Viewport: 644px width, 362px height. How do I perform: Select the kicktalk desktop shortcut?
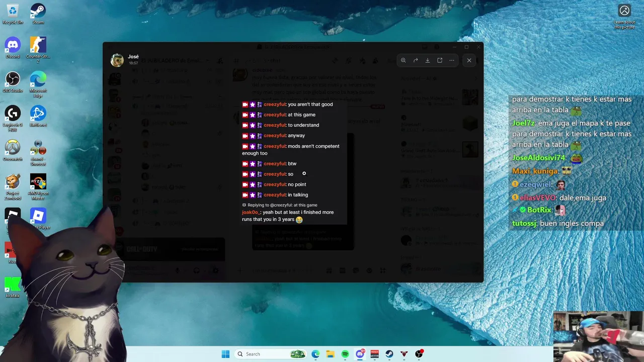pyautogui.click(x=13, y=287)
